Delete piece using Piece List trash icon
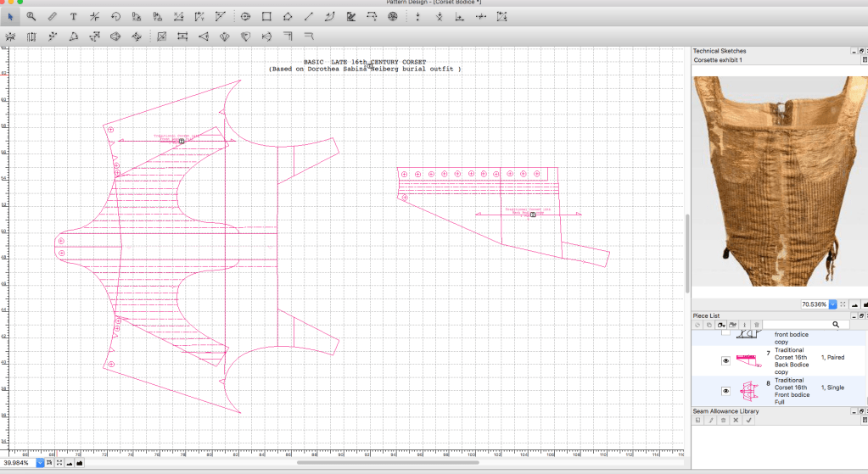The width and height of the screenshot is (868, 474). point(757,325)
